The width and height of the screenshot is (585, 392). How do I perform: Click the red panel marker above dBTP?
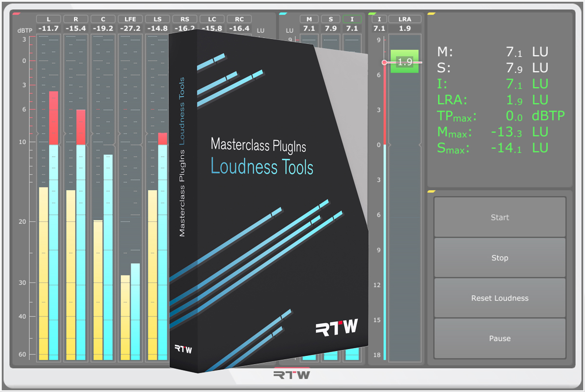(16, 13)
